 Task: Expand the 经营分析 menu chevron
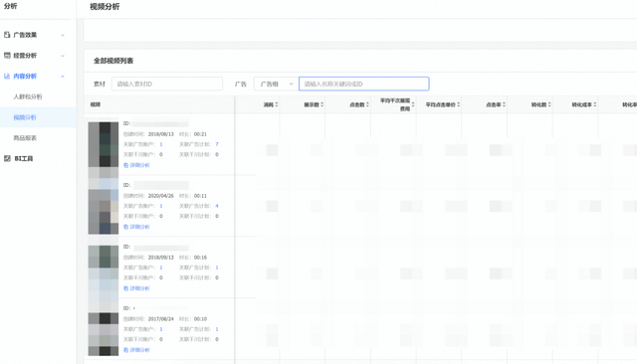(x=63, y=56)
